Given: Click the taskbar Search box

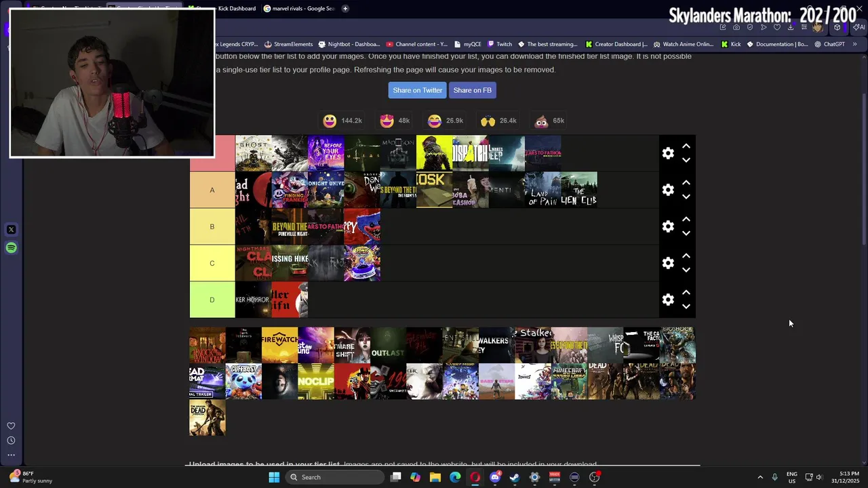Looking at the screenshot, I should click(334, 477).
